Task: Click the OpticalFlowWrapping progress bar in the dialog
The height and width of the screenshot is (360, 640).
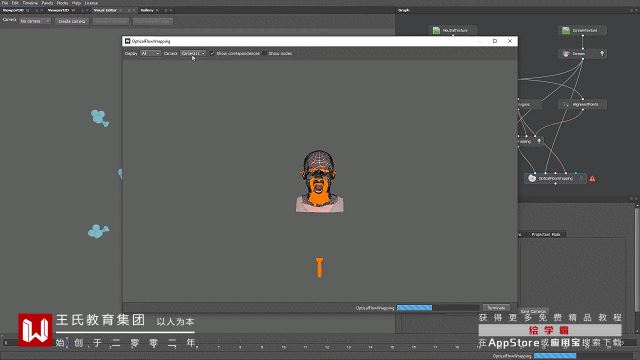Action: coord(438,308)
